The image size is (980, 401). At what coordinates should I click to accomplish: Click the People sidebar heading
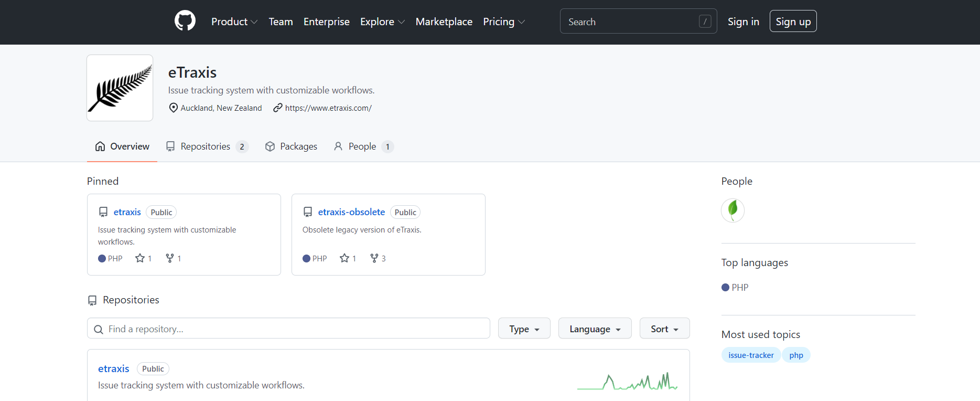click(737, 181)
